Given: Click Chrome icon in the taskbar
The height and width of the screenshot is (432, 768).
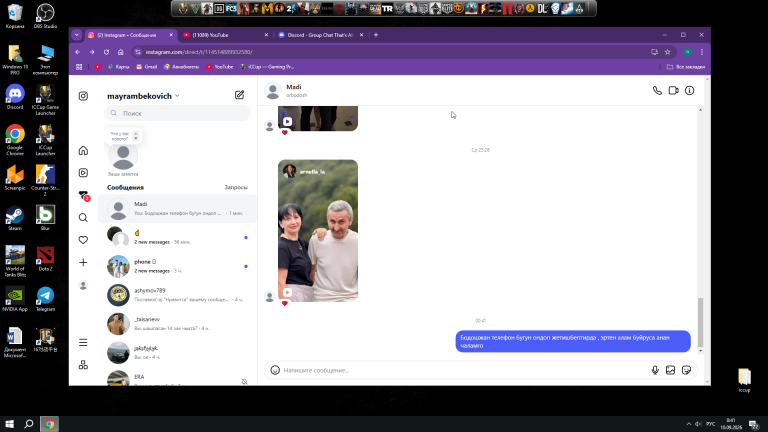Looking at the screenshot, I should point(49,424).
